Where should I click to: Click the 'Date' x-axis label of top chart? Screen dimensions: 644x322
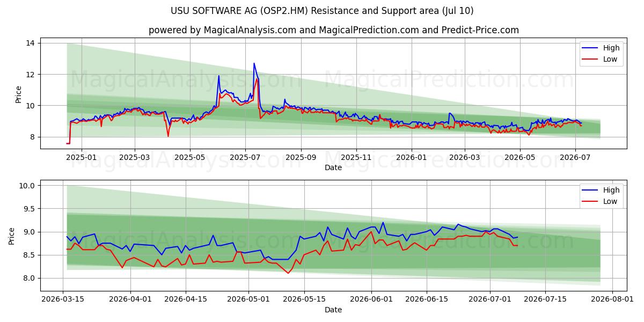pos(333,167)
